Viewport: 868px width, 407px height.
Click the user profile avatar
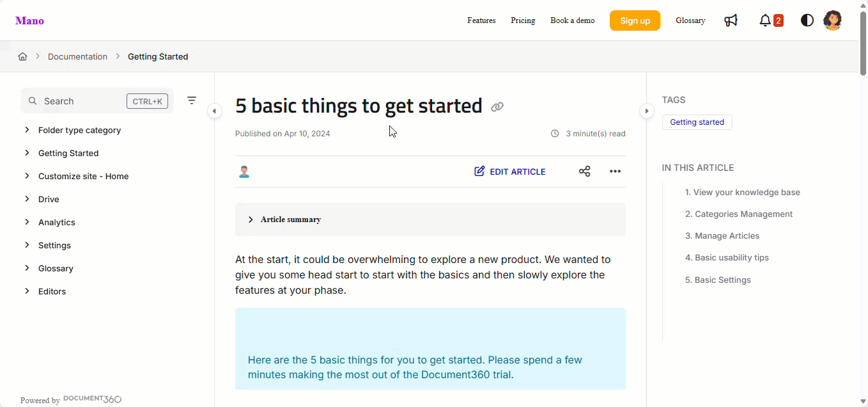coord(832,20)
